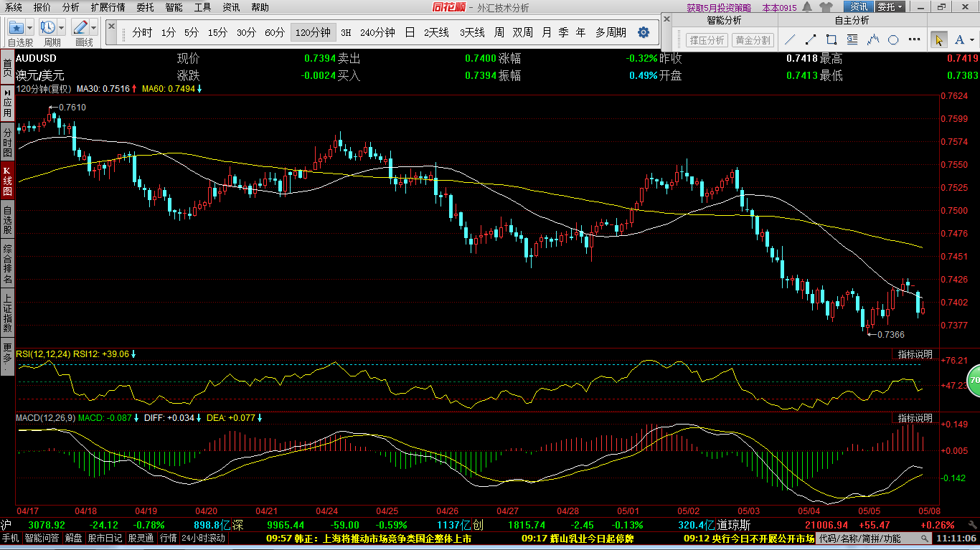Activate the arrow pointer select tool
The width and height of the screenshot is (980, 550).
pyautogui.click(x=938, y=40)
